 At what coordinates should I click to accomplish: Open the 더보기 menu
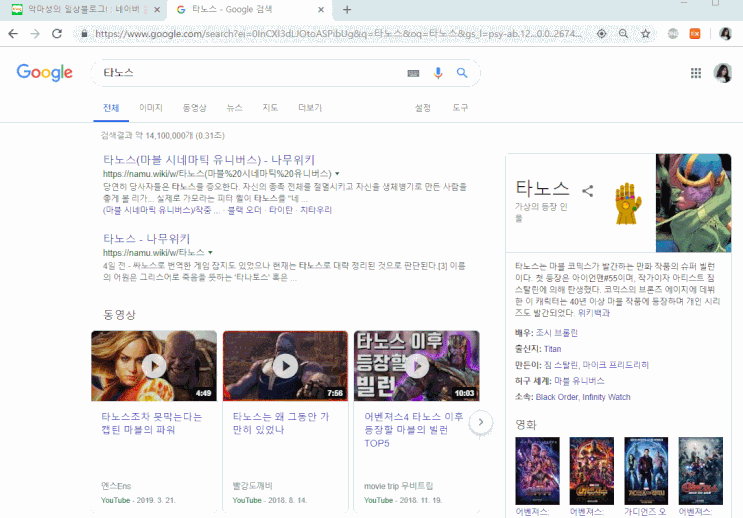(310, 108)
